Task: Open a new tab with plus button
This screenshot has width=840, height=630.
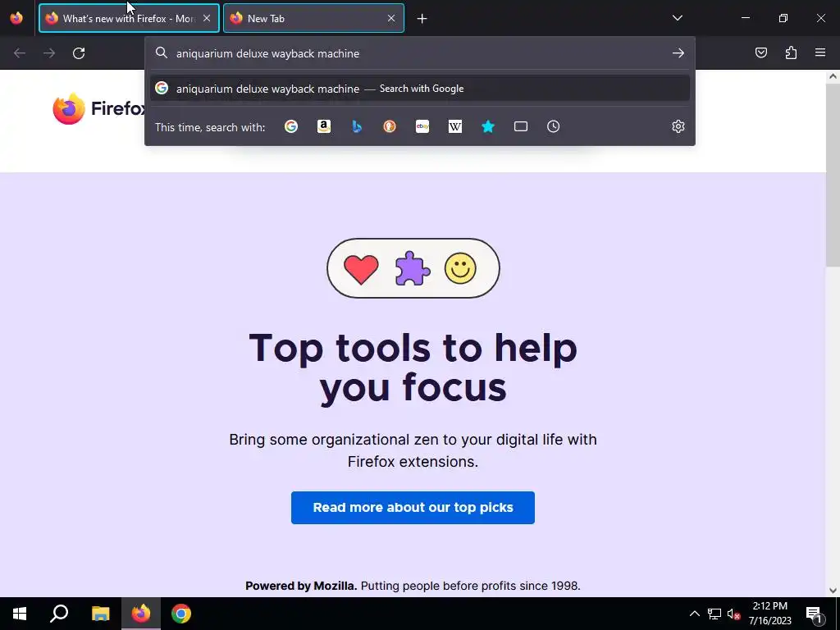Action: coord(422,19)
